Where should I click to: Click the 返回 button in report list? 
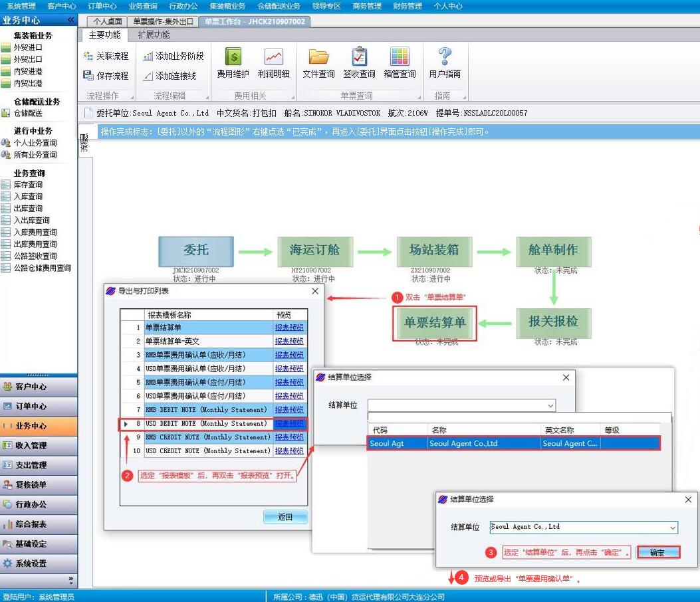pyautogui.click(x=285, y=517)
